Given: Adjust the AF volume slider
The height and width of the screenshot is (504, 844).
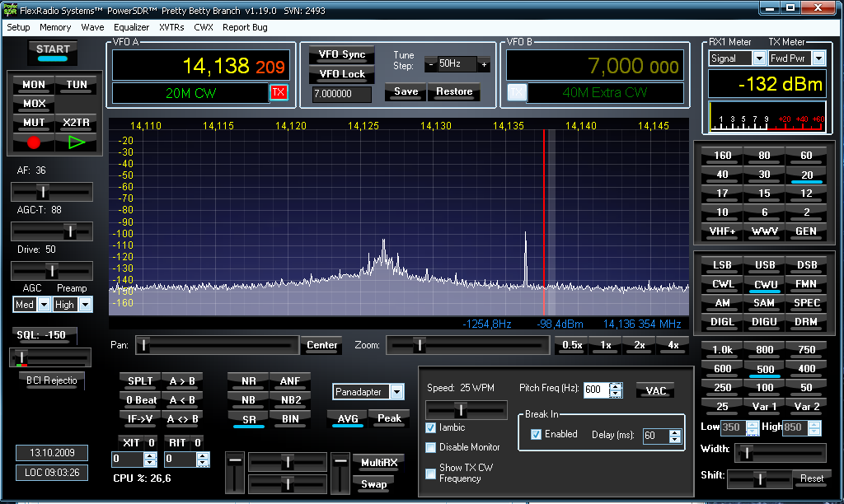Looking at the screenshot, I should [43, 192].
